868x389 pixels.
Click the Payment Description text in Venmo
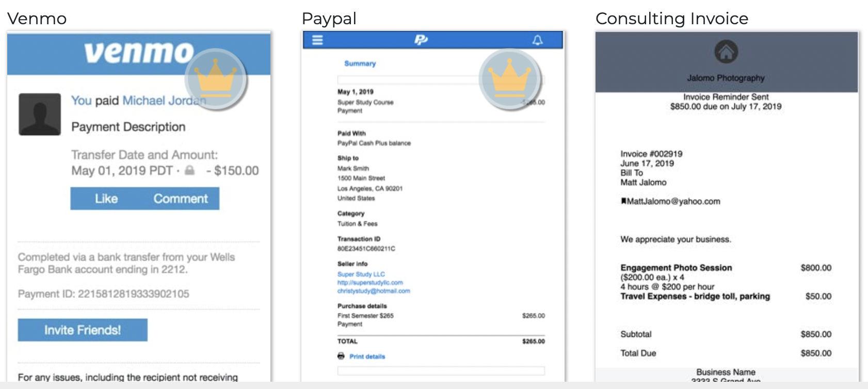(x=128, y=127)
